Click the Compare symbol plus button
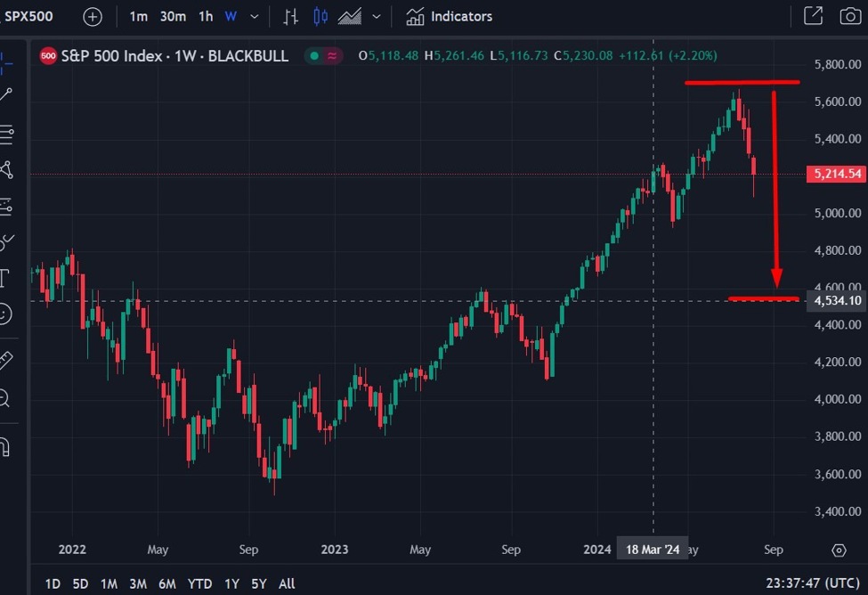The height and width of the screenshot is (595, 868). point(92,16)
